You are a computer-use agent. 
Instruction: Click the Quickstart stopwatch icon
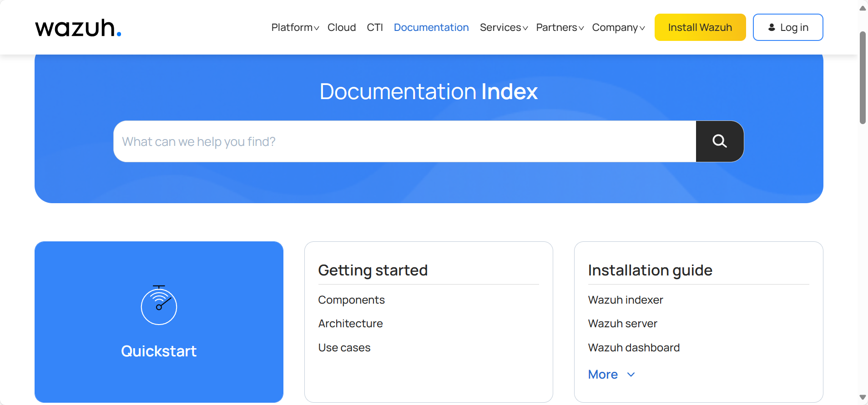coord(159,305)
